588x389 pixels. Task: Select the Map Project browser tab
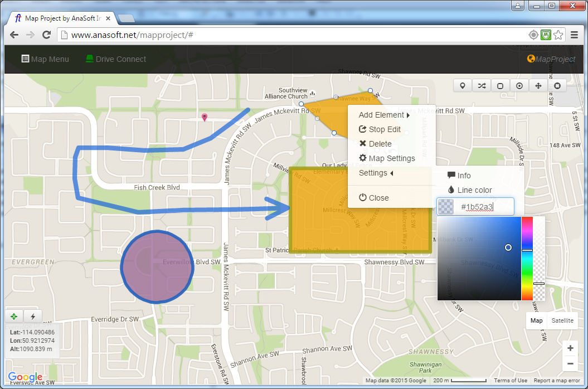62,18
